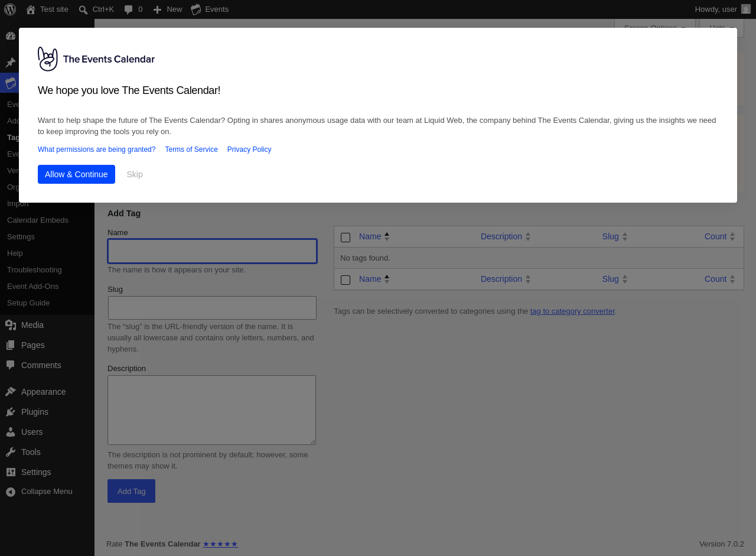
Task: Open the Plugins plug icon
Action: pos(11,412)
